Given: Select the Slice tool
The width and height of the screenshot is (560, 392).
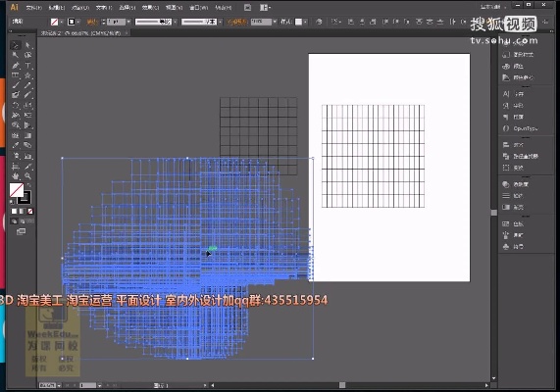Looking at the screenshot, I should click(27, 166).
